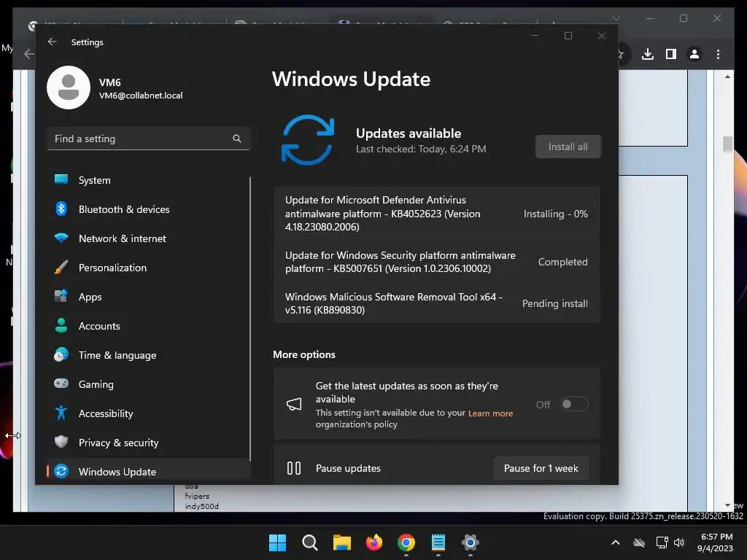Click the Defender Antivirus KB4052623 update row
Image resolution: width=747 pixels, height=560 pixels.
pyautogui.click(x=436, y=214)
